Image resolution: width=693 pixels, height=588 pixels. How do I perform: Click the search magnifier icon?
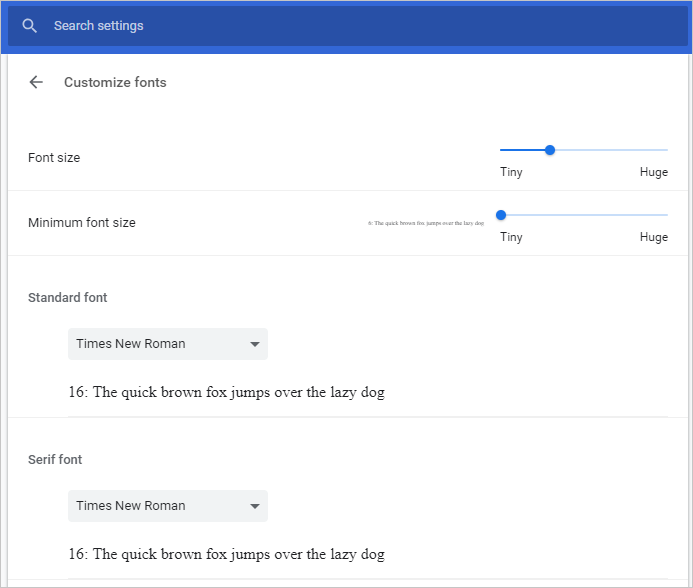click(30, 26)
